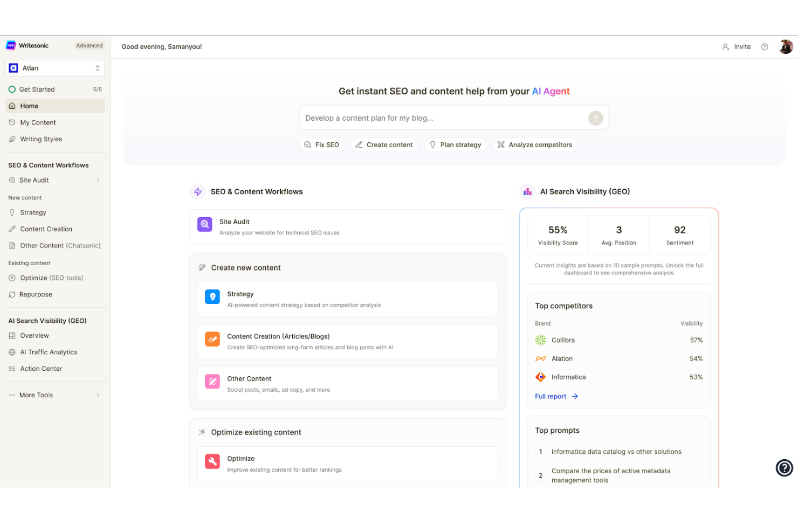The width and height of the screenshot is (798, 532).
Task: Click the send arrow button in prompt box
Action: [x=595, y=118]
